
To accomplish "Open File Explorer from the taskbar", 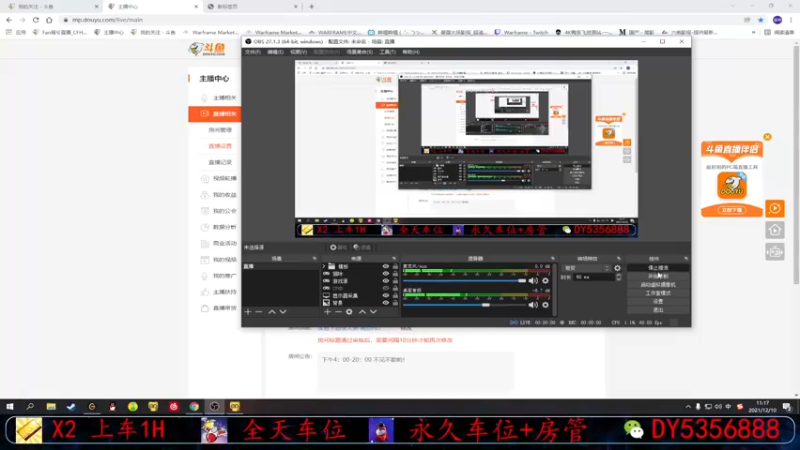I will coord(51,407).
